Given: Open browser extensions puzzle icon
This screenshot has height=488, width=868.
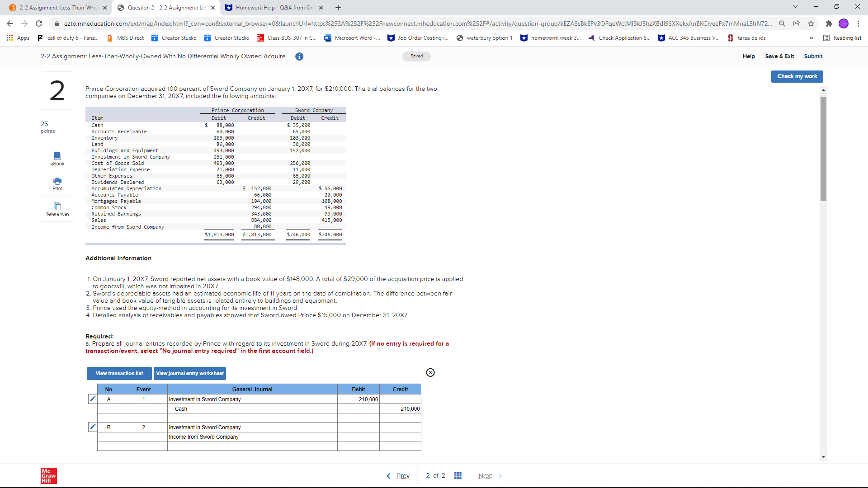Looking at the screenshot, I should point(829,23).
